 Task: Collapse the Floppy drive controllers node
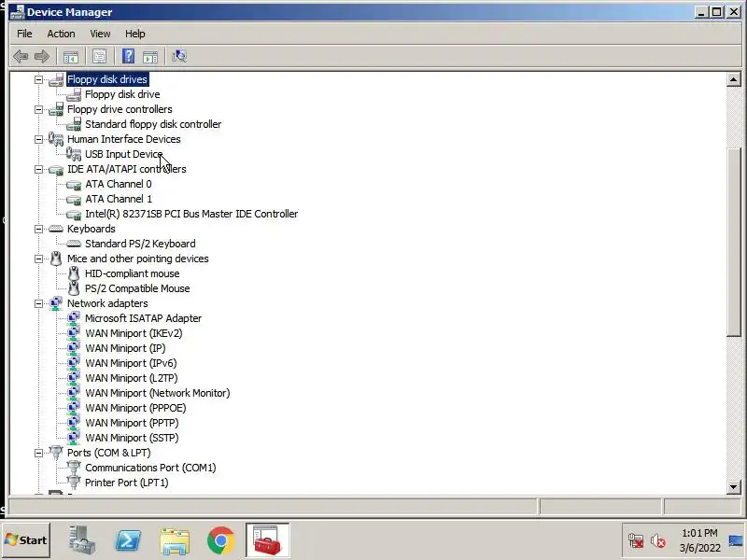[38, 109]
